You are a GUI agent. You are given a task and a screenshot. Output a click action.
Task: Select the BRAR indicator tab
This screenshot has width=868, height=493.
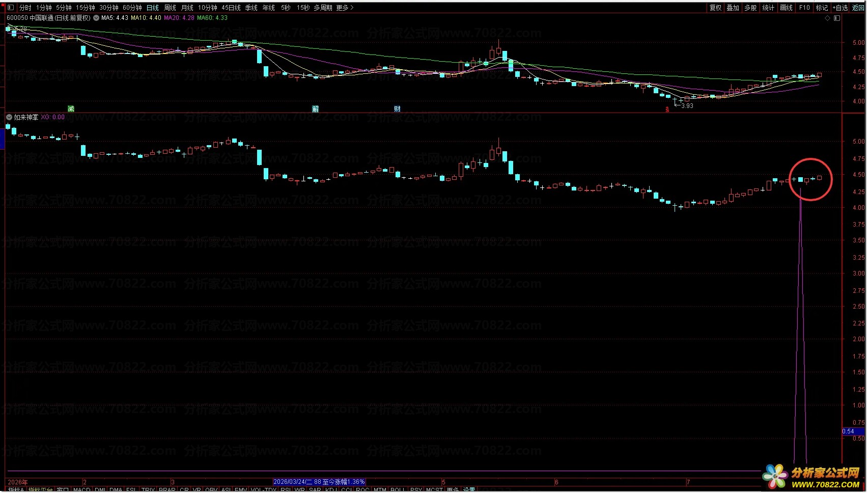167,490
